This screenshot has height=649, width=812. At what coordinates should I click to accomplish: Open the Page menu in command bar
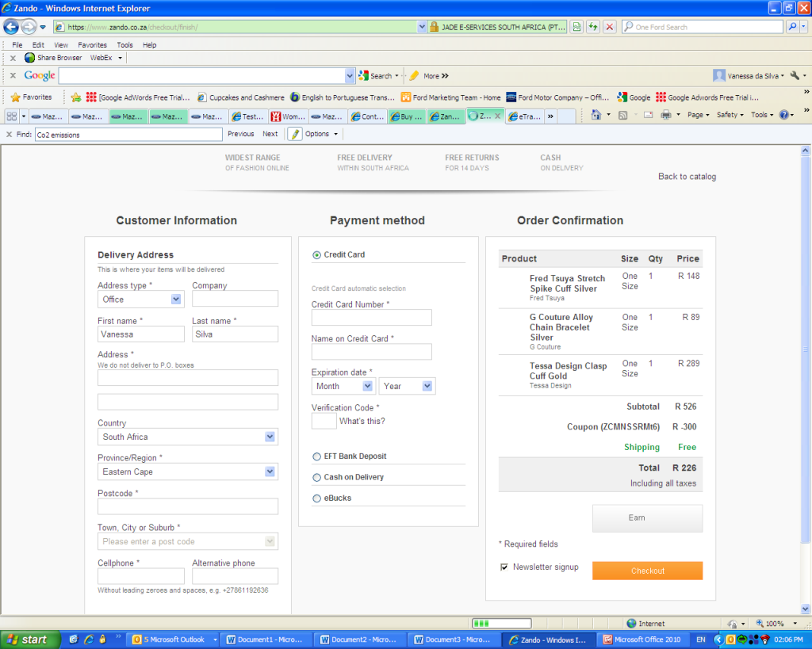pyautogui.click(x=698, y=115)
